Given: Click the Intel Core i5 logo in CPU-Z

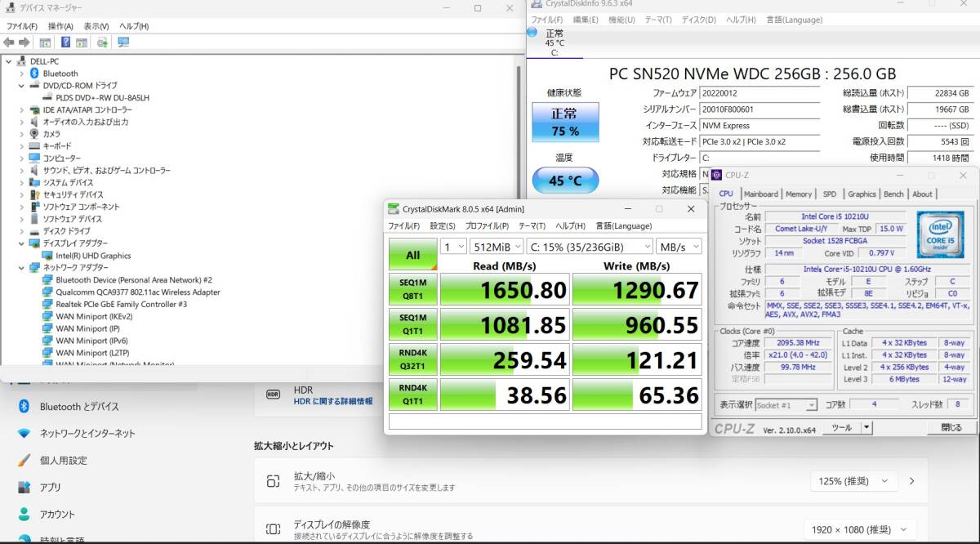Looking at the screenshot, I should pyautogui.click(x=939, y=234).
